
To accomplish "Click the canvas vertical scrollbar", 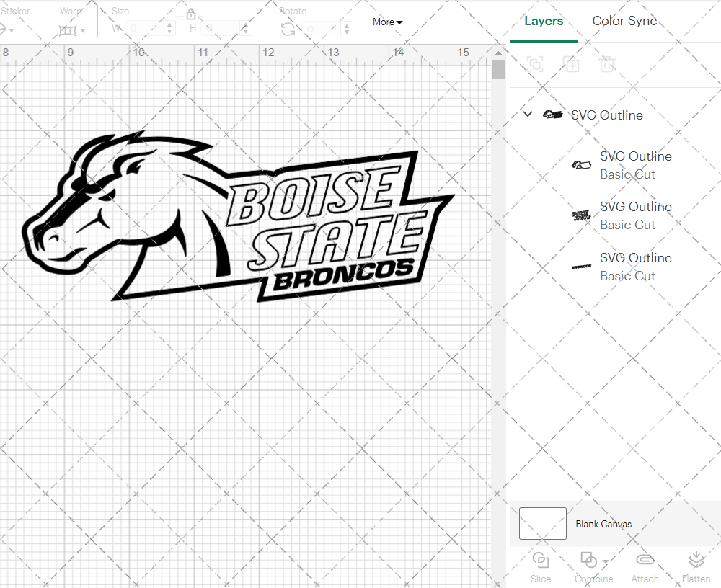I will click(x=497, y=69).
